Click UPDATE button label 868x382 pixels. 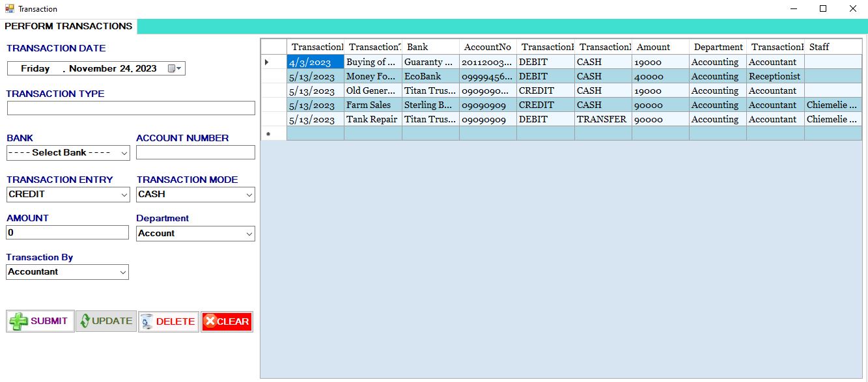pyautogui.click(x=112, y=321)
